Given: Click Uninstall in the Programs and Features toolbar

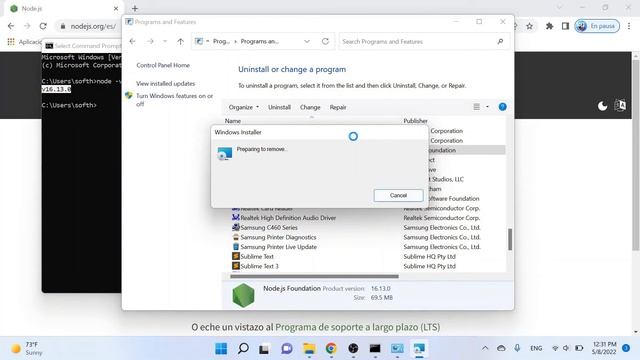Looking at the screenshot, I should 279,107.
